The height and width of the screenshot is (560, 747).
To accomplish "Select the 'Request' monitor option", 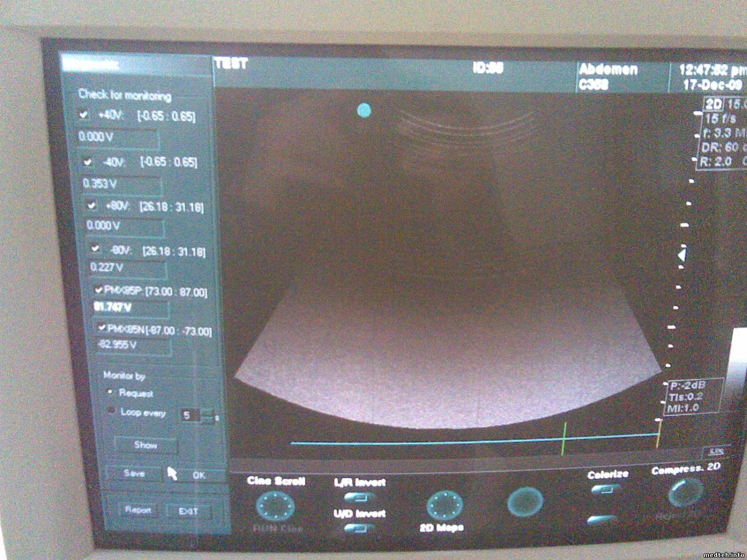I will point(110,392).
